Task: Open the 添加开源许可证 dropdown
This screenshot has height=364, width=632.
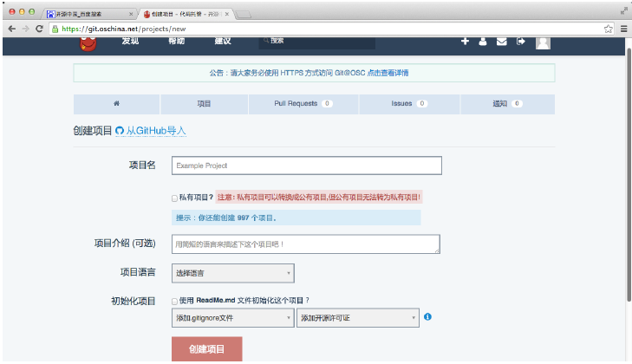Action: click(357, 318)
